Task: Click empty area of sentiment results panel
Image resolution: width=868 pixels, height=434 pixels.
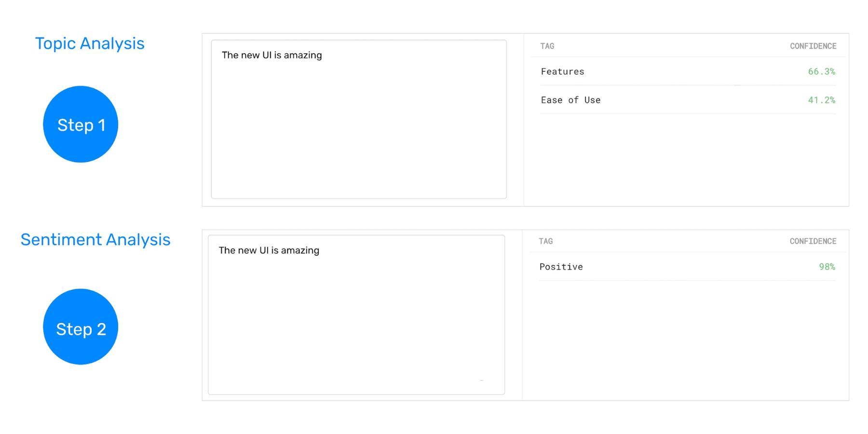Action: tap(685, 343)
